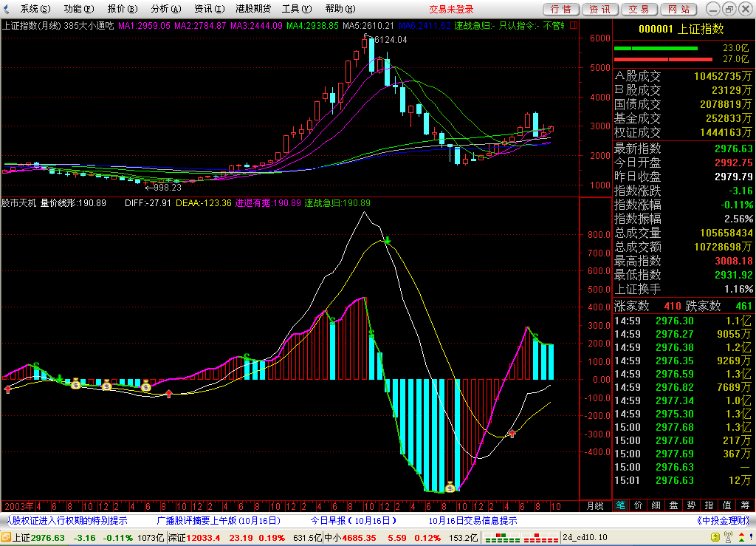Click the 资讯 button at top right
Viewport: 756px width, 546px height.
click(x=599, y=9)
